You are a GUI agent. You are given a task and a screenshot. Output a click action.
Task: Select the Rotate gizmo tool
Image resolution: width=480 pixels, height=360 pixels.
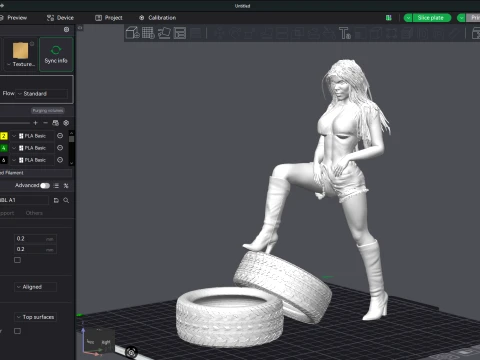pos(235,33)
